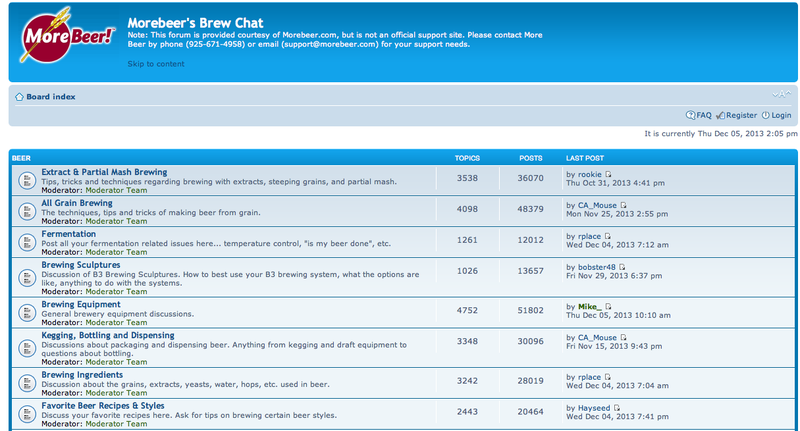Click the BEER category header link

pyautogui.click(x=21, y=158)
